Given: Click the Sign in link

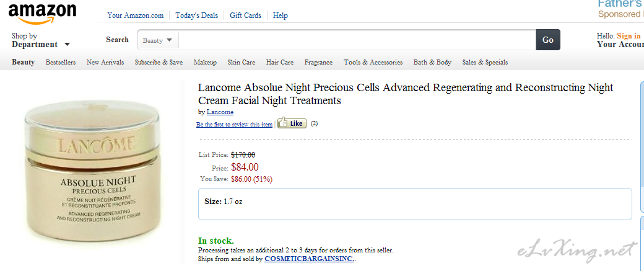Looking at the screenshot, I should click(x=628, y=36).
